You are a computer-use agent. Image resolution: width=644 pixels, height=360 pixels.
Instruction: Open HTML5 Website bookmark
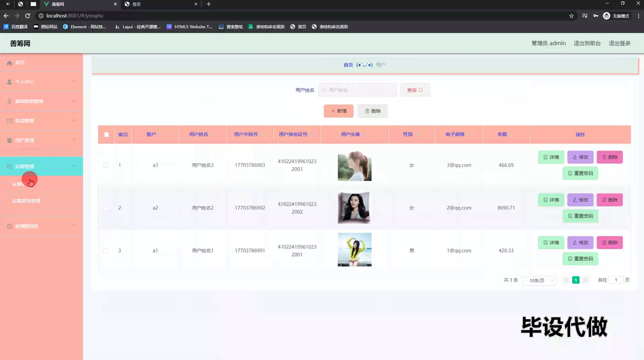(x=190, y=27)
